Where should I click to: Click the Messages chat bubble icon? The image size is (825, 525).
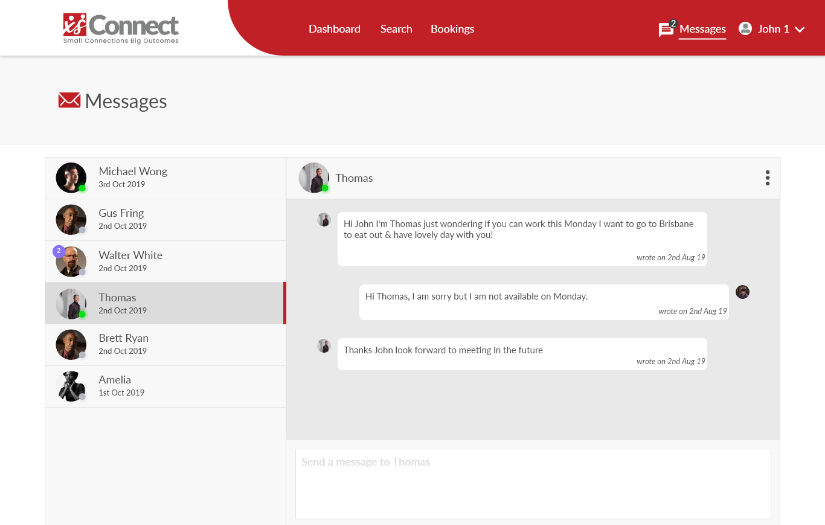(x=666, y=29)
